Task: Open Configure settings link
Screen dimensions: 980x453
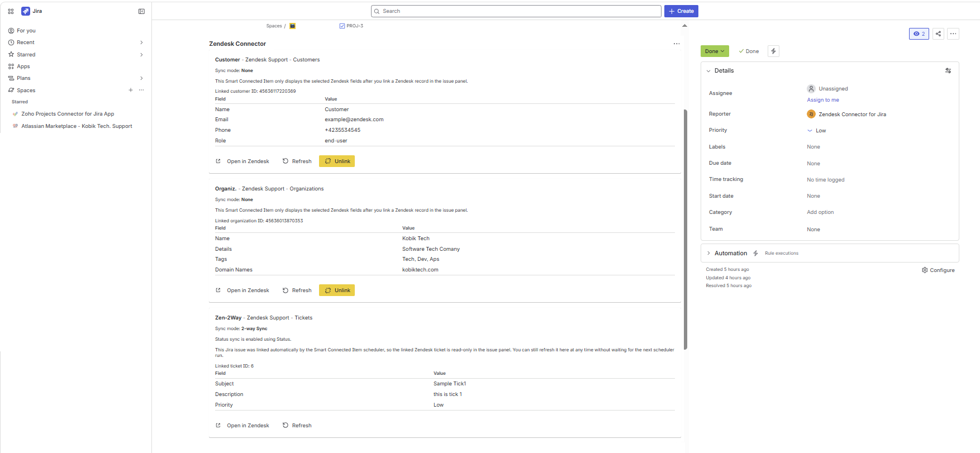Action: (938, 270)
